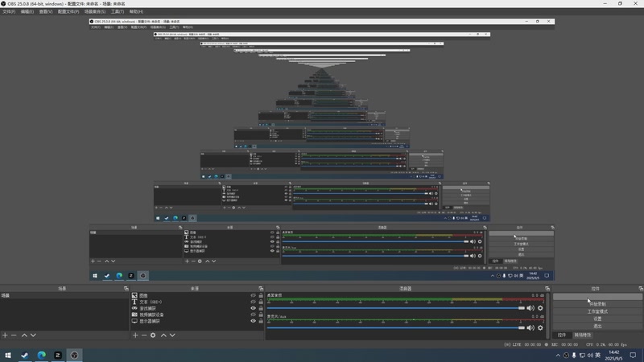Viewport: 644px width, 362px height.
Task: Select the 视频捕获设备 source row
Action: tap(197, 315)
